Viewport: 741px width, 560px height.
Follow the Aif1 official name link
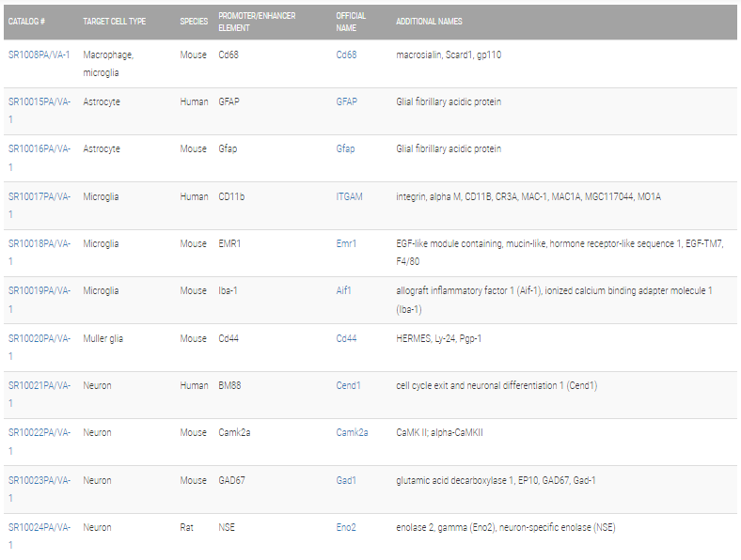(343, 290)
